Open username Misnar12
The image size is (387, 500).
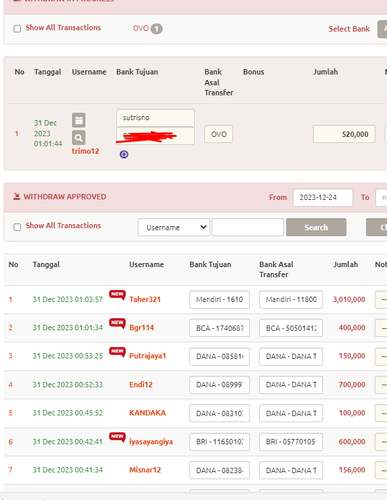(145, 470)
